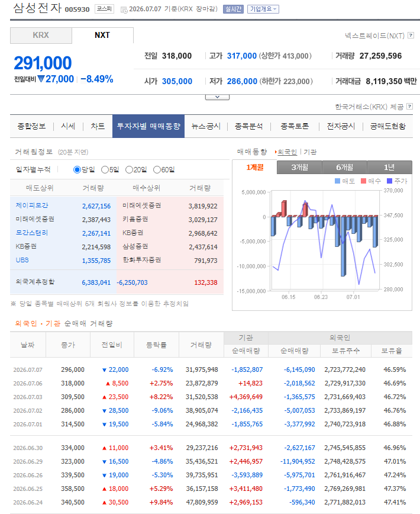Image resolution: width=420 pixels, height=514 pixels.
Task: Switch to the KRX tab
Action: coord(41,36)
